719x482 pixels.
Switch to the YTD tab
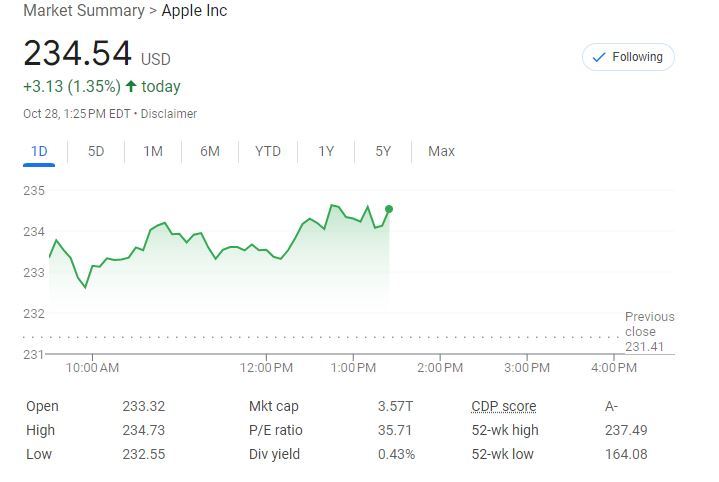point(268,152)
